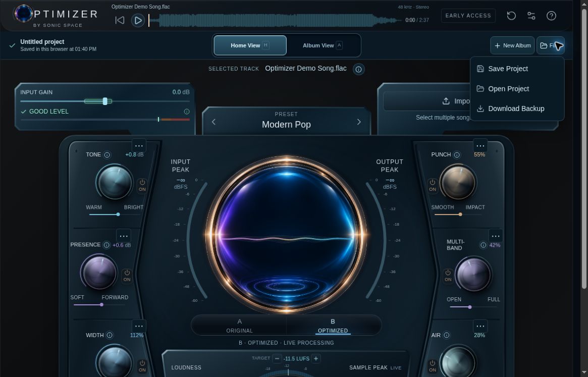The width and height of the screenshot is (588, 377).
Task: Click the skip-to-start playback icon
Action: (120, 20)
